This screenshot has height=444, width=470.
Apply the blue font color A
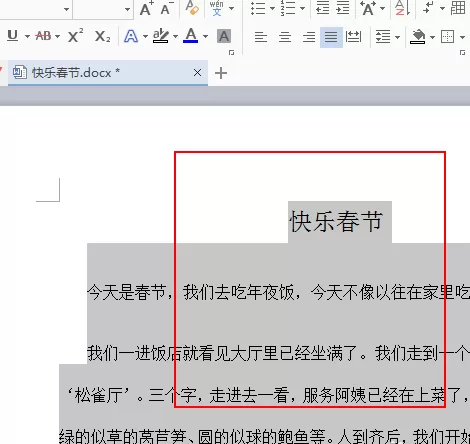pos(191,36)
